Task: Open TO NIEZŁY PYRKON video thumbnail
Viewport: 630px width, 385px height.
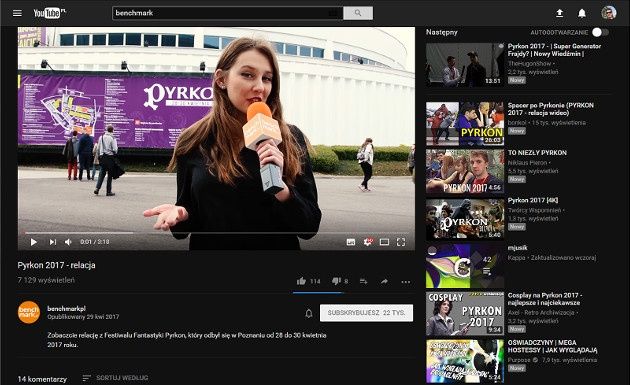Action: pyautogui.click(x=465, y=171)
